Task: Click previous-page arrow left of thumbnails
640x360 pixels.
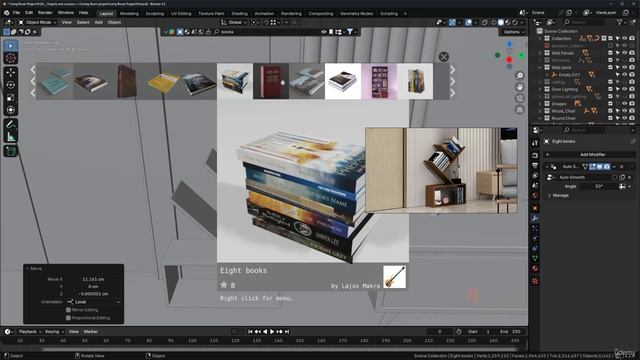Action: click(x=33, y=81)
